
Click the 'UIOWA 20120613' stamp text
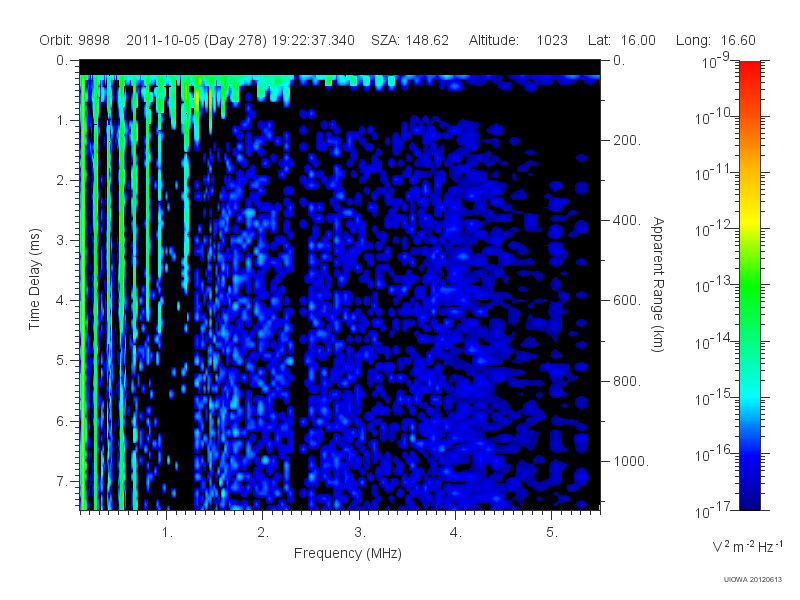pyautogui.click(x=753, y=580)
